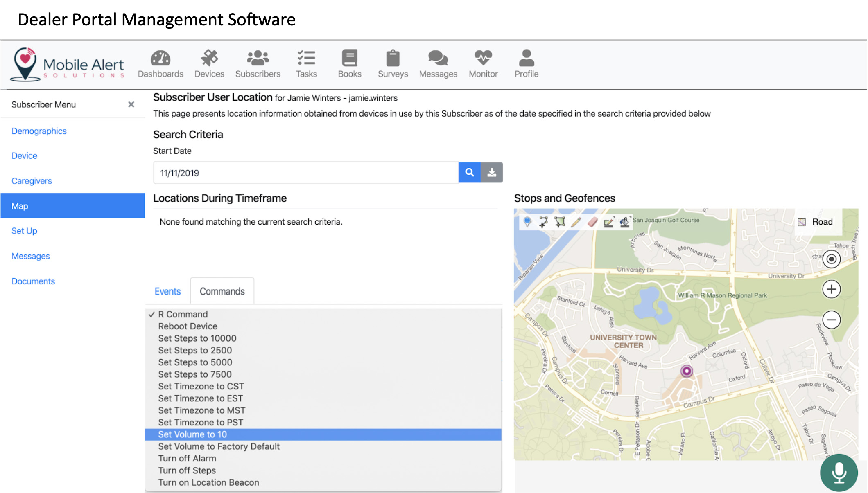Viewport: 868px width, 493px height.
Task: Choose the pencil edit tool
Action: 576,222
